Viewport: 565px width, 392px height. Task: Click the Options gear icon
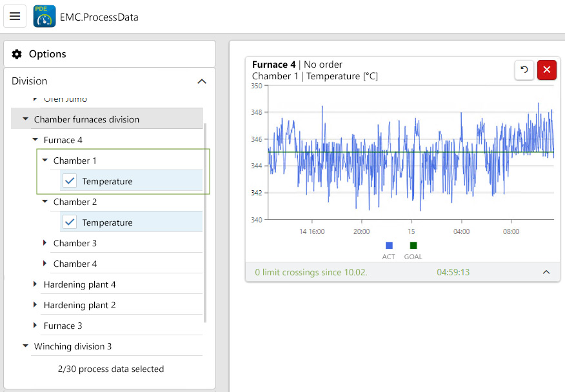pyautogui.click(x=17, y=54)
